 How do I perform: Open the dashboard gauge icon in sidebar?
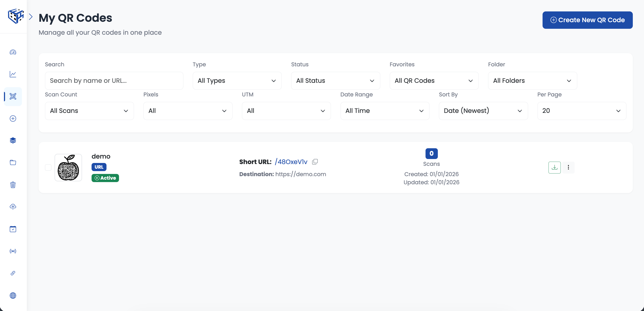[x=13, y=52]
